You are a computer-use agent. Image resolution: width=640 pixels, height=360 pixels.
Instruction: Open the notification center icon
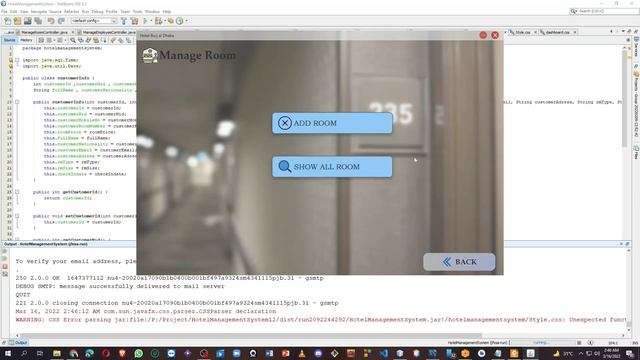click(x=630, y=354)
